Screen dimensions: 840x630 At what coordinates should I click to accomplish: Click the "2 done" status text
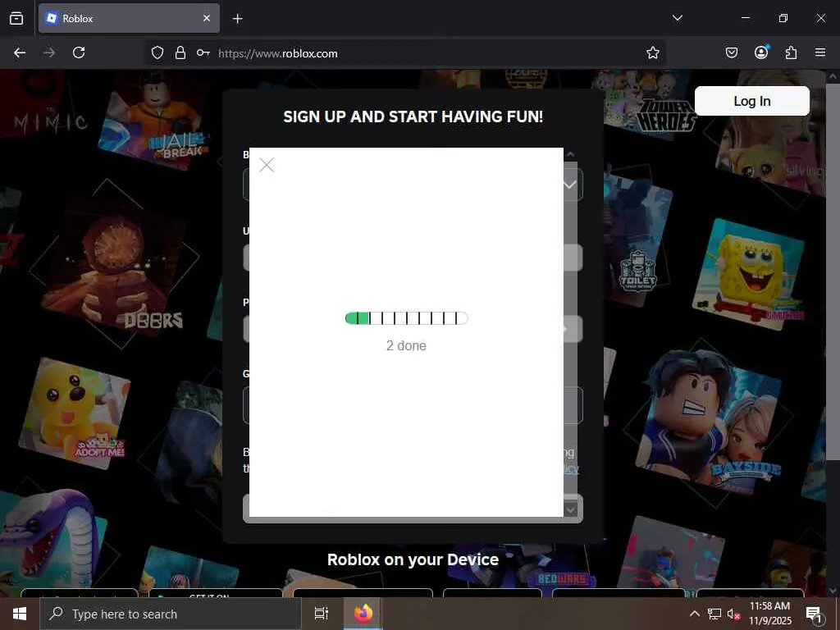pos(407,345)
